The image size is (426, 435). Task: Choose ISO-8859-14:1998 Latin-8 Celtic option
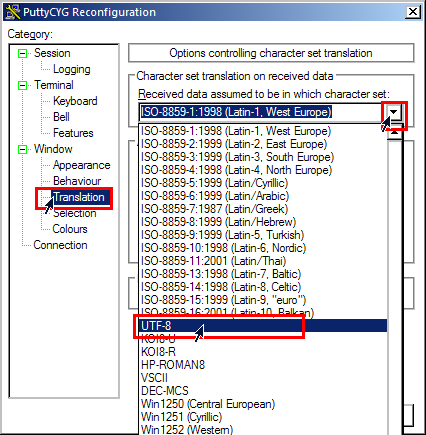(263, 287)
